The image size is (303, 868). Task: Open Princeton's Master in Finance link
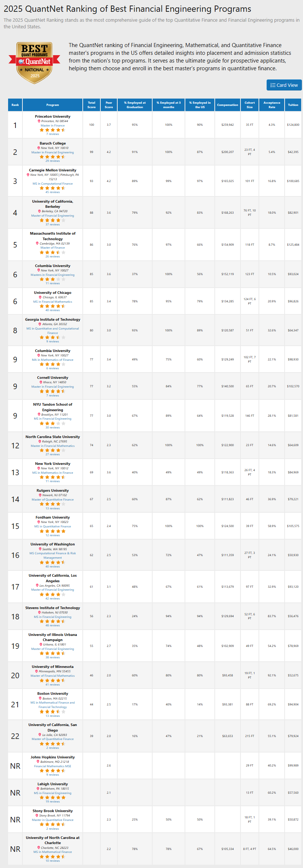53,125
